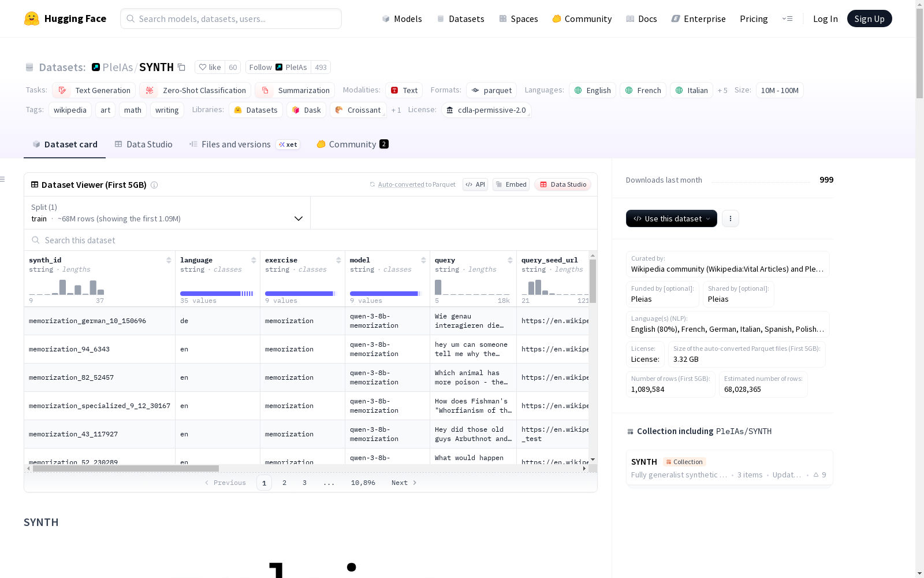Open Docs in the top navigation
Image resolution: width=924 pixels, height=578 pixels.
[642, 18]
